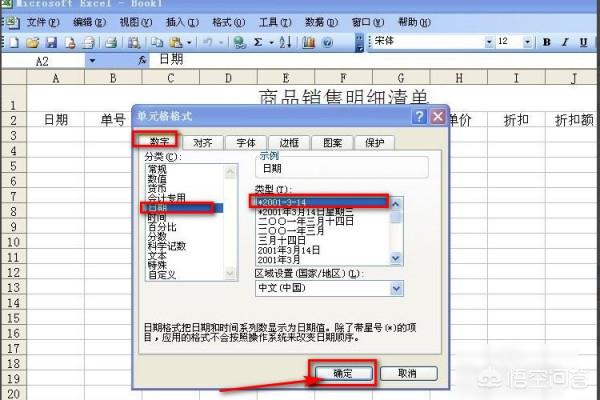Choose type 二○○一年三月十四日
Image resolution: width=600 pixels, height=400 pixels.
point(306,221)
